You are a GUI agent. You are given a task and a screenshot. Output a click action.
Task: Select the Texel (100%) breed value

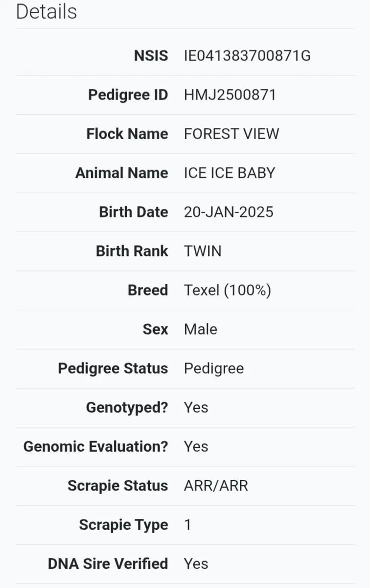pyautogui.click(x=228, y=290)
